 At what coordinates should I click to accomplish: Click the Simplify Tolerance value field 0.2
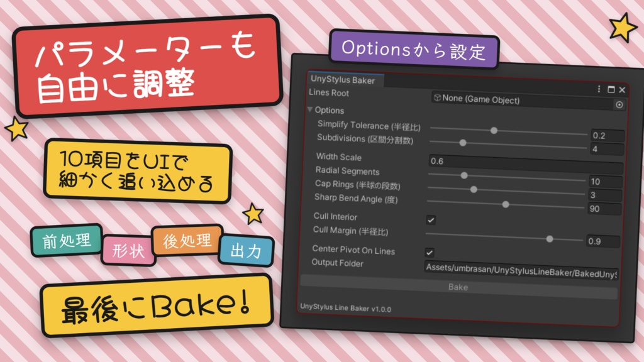click(x=608, y=135)
